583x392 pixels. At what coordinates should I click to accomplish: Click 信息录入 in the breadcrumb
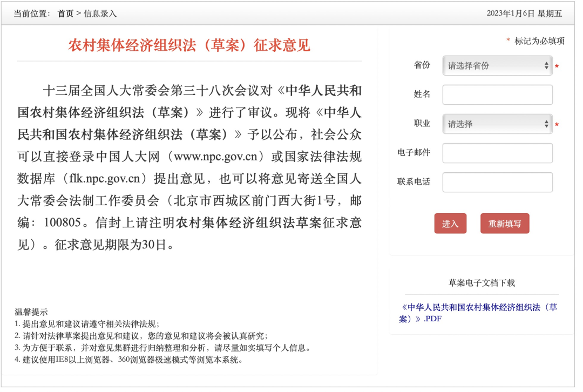tap(100, 13)
